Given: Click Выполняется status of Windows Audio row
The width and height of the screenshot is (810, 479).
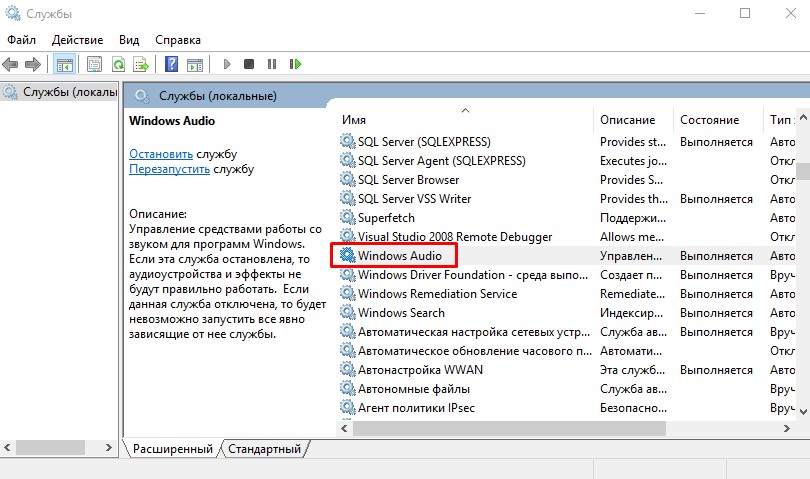Looking at the screenshot, I should coord(716,256).
